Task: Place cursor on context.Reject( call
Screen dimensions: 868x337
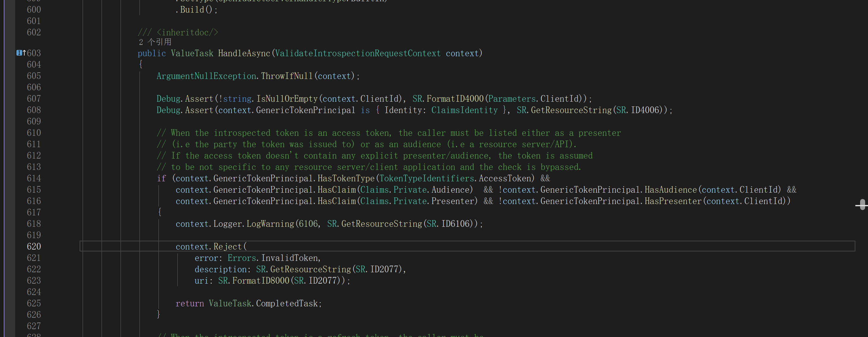Action: (228, 246)
